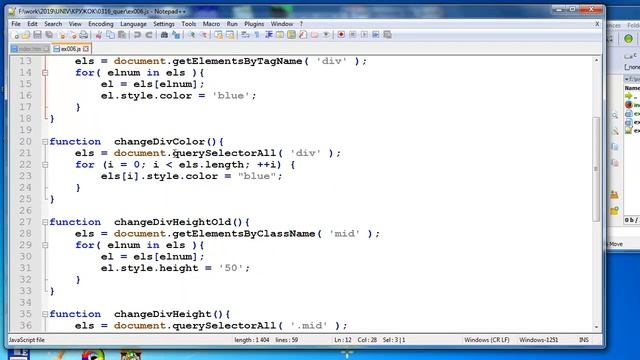The width and height of the screenshot is (640, 360).
Task: Redo edit with the toolbar Redo arrow
Action: click(149, 35)
